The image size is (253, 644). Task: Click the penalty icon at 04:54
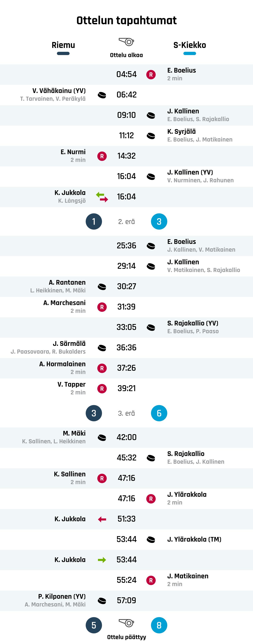tap(151, 74)
